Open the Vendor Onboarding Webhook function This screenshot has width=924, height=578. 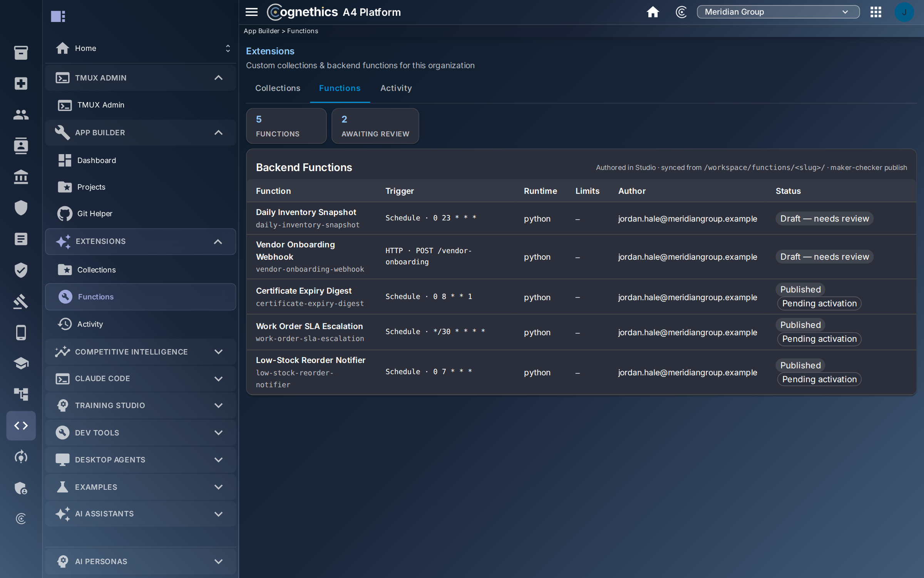pyautogui.click(x=295, y=251)
